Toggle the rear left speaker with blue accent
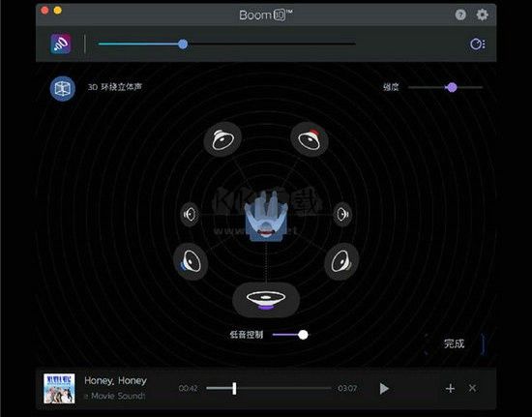This screenshot has height=417, width=532. click(191, 261)
